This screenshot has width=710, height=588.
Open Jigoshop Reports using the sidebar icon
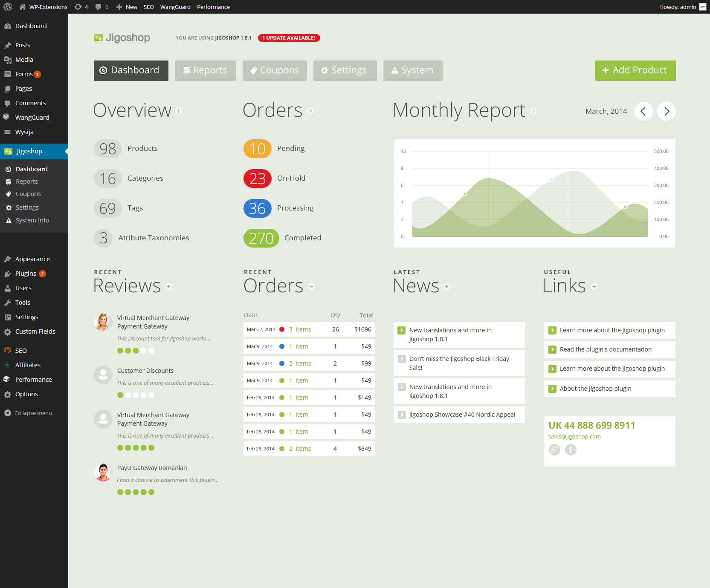[9, 181]
